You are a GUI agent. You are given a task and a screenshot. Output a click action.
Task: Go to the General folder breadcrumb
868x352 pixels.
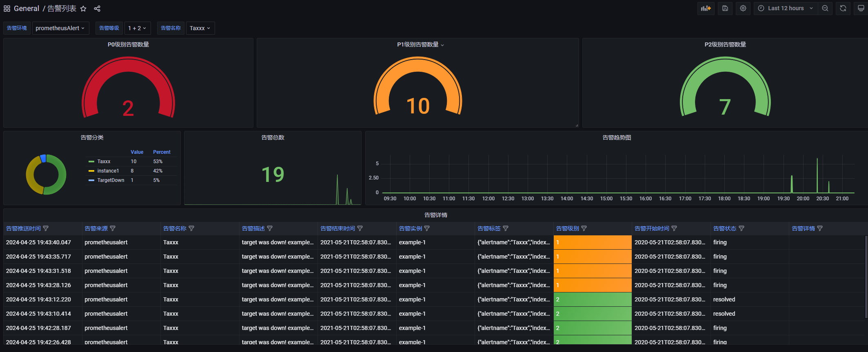point(27,9)
